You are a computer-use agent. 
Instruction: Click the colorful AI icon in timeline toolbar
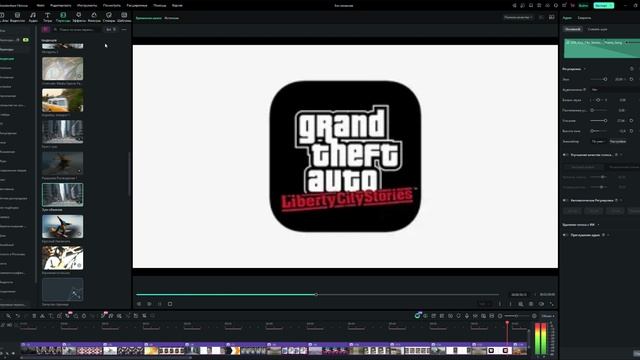click(417, 316)
